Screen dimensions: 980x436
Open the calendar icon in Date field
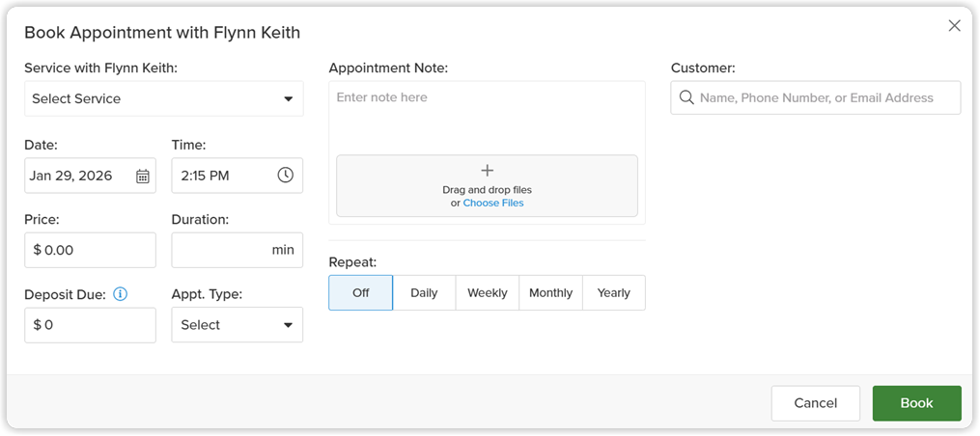143,177
